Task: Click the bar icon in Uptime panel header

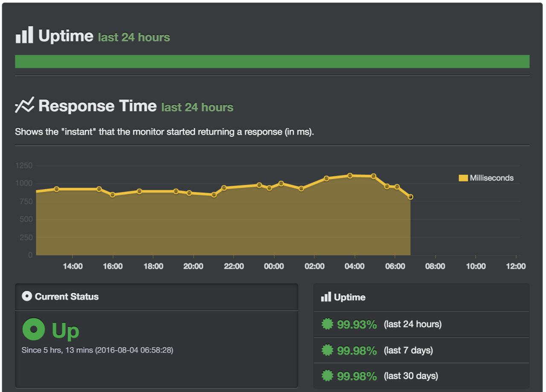Action: (325, 297)
